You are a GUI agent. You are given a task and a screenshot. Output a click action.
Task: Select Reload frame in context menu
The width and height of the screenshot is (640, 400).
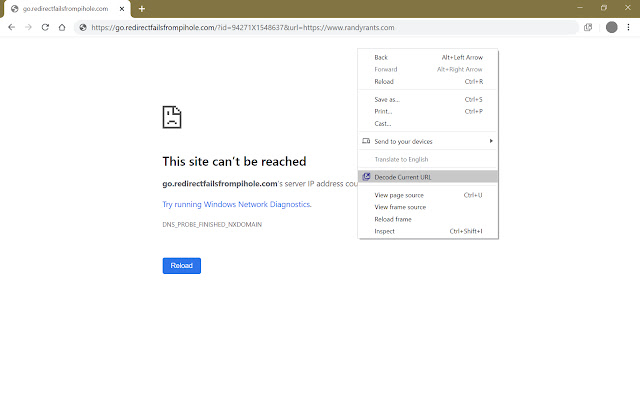pos(428,219)
